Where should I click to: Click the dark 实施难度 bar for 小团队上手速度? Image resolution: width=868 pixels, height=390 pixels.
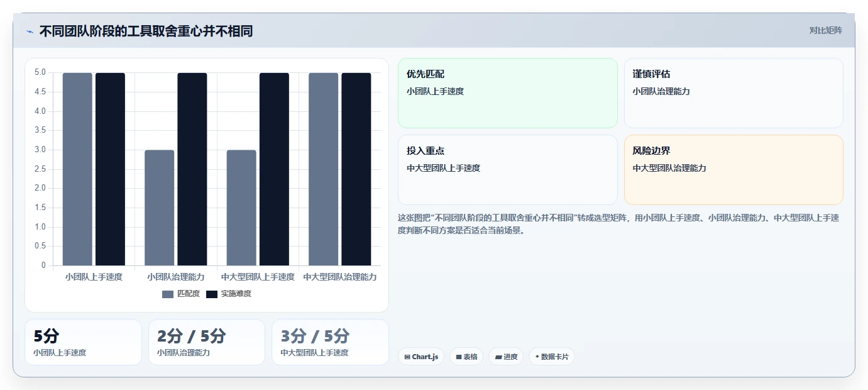(x=110, y=169)
